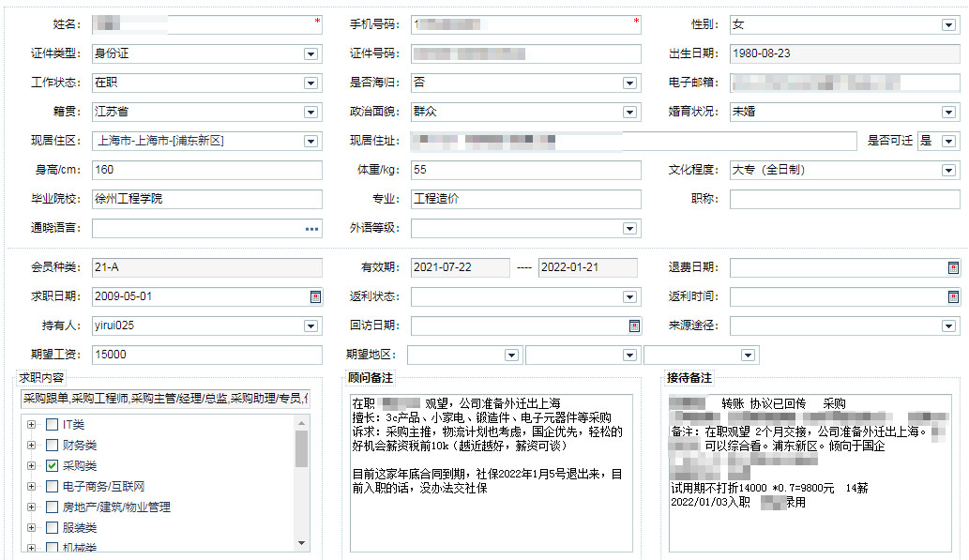Image resolution: width=969 pixels, height=560 pixels.
Task: Open the 证件类型 dropdown
Action: tap(310, 53)
